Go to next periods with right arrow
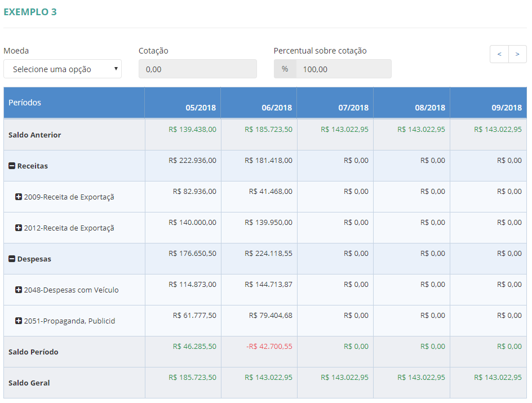 pos(517,54)
